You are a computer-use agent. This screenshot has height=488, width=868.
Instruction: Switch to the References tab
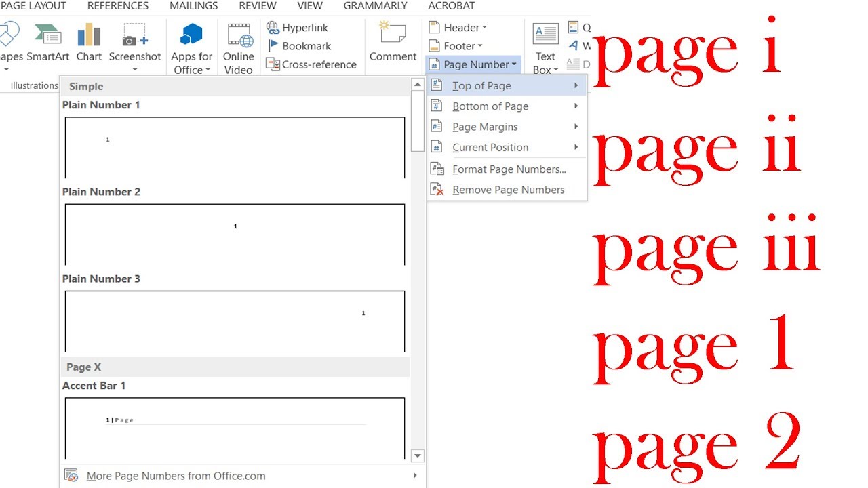118,6
